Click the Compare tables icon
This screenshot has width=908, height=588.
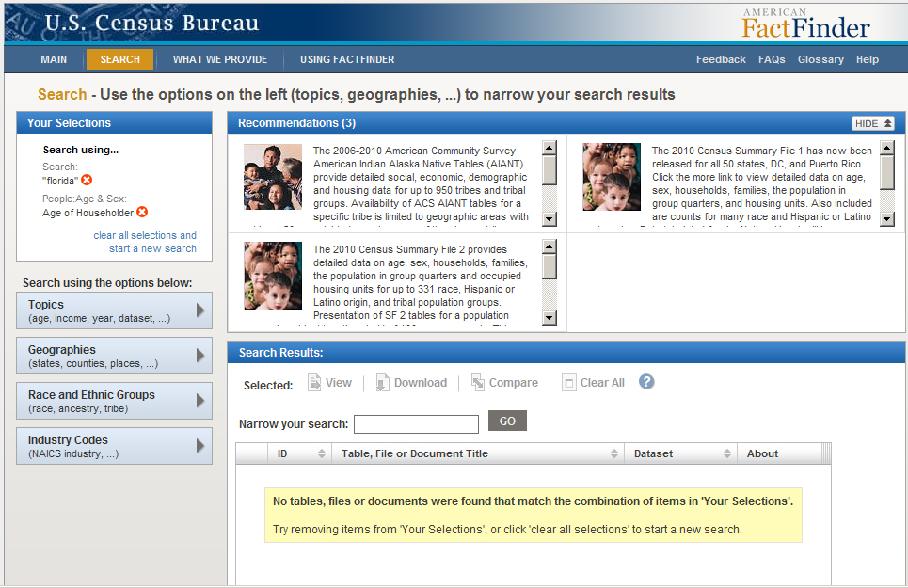(478, 383)
